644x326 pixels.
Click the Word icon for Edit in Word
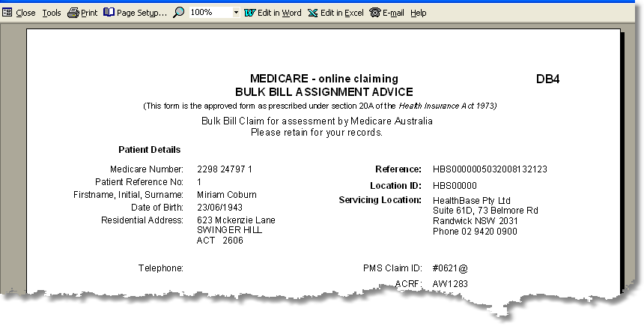tap(249, 13)
